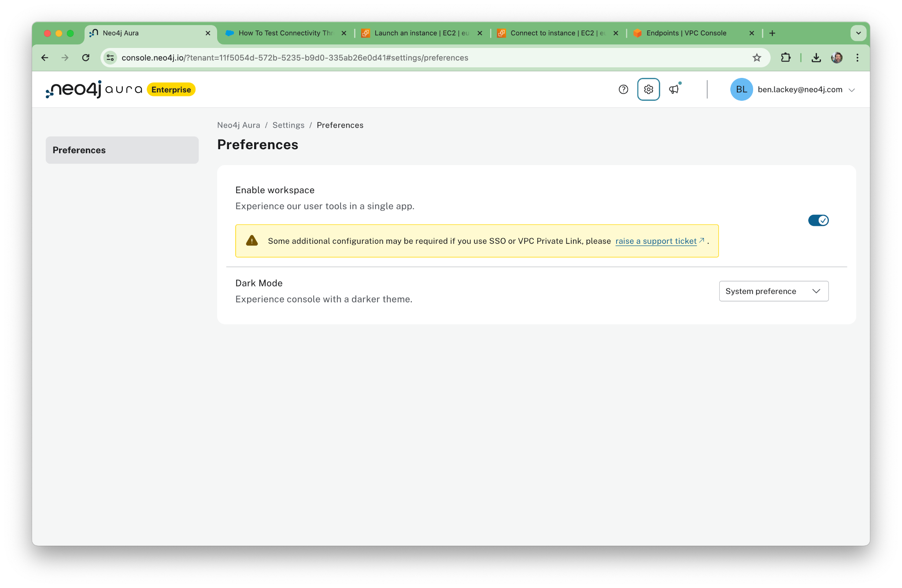The height and width of the screenshot is (588, 902).
Task: Open the Chrome extensions puzzle icon
Action: pos(786,58)
